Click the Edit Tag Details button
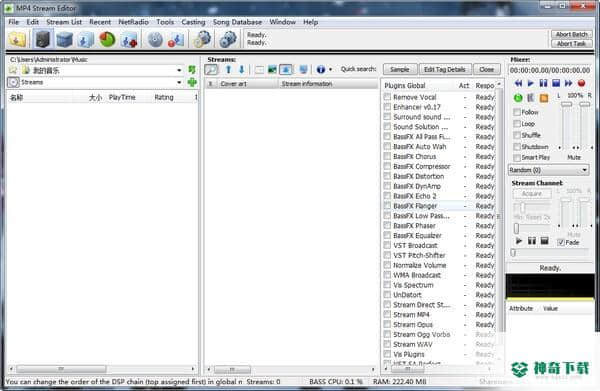 (x=445, y=69)
